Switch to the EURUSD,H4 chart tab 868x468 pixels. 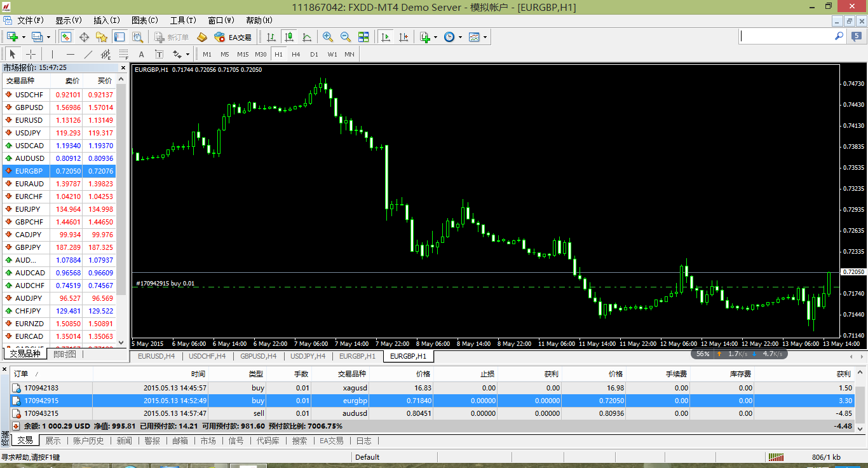pos(156,356)
